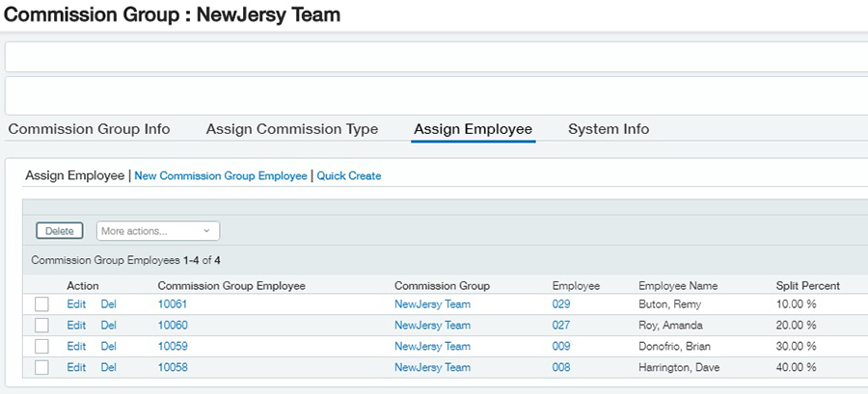Click the Quick Create link
The width and height of the screenshot is (868, 394).
click(349, 176)
